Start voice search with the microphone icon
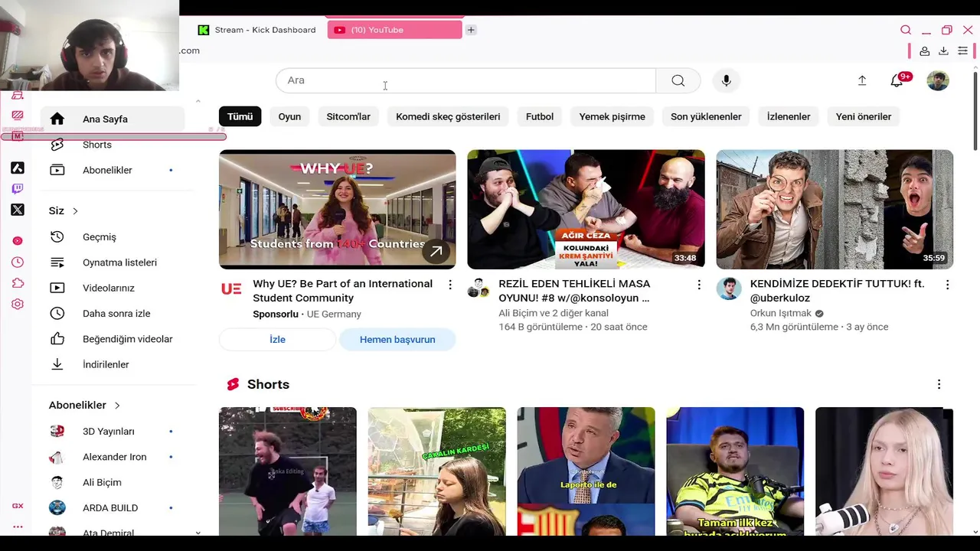This screenshot has width=980, height=551. coord(726,80)
